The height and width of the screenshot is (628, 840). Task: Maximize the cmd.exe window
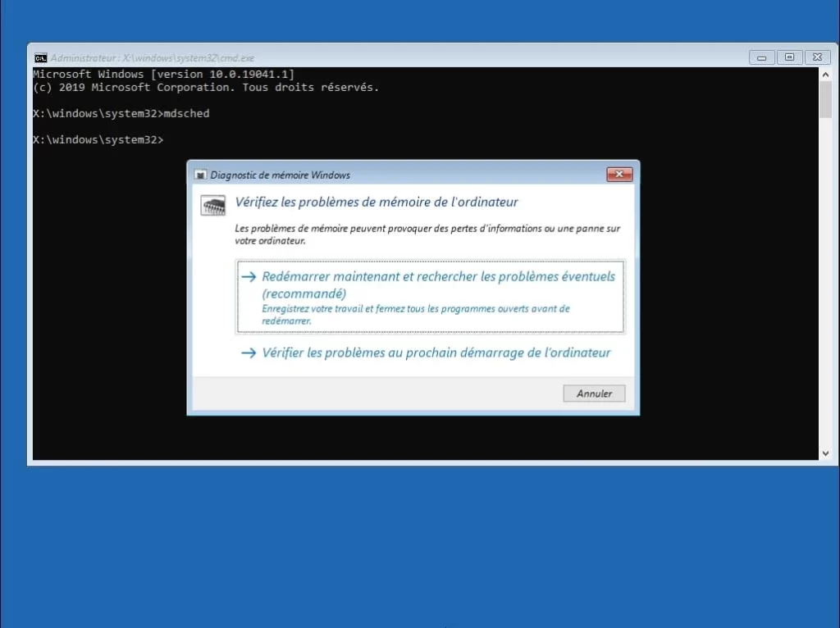(789, 57)
